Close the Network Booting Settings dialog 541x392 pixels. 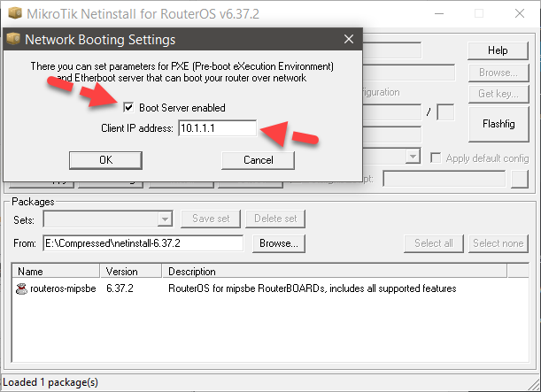[x=349, y=39]
